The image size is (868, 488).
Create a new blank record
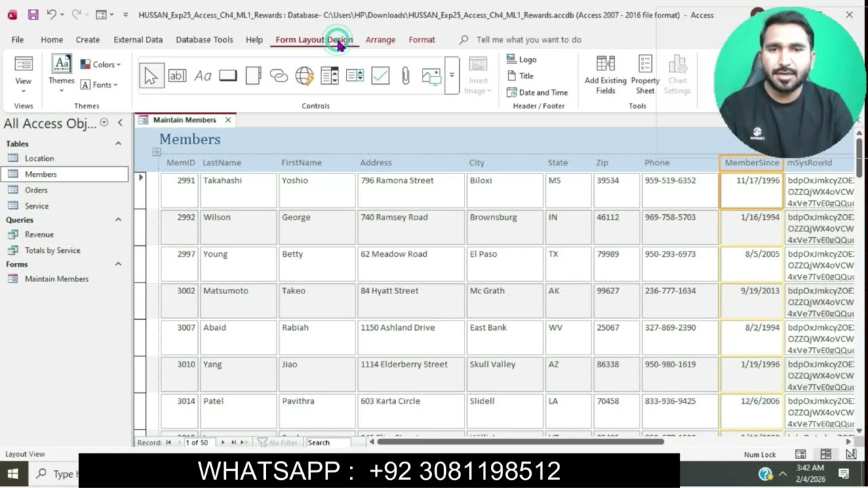pyautogui.click(x=244, y=443)
